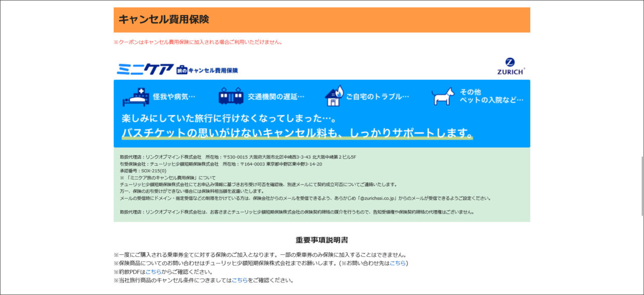This screenshot has height=295, width=644.
Task: Click the suitcase icon beside 旅のキャンセル費用保険
Action: pyautogui.click(x=182, y=70)
